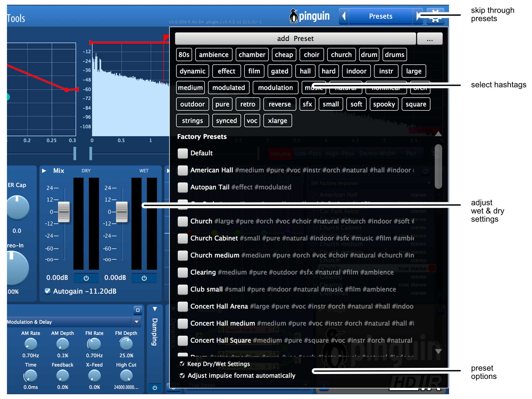Open the Presets menu
This screenshot has width=532, height=399.
coord(380,16)
